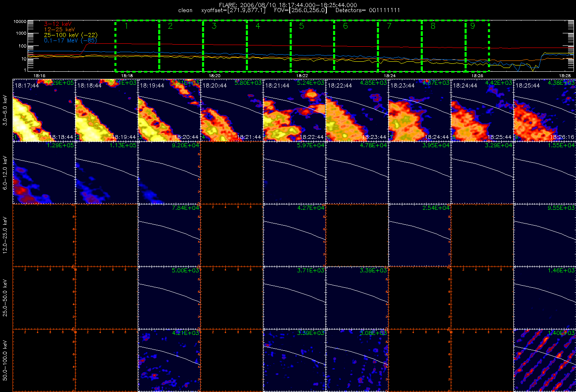576x392 pixels.
Task: Open the 3.0-6.0 keV image starting 18:20:44
Action: pyautogui.click(x=232, y=110)
